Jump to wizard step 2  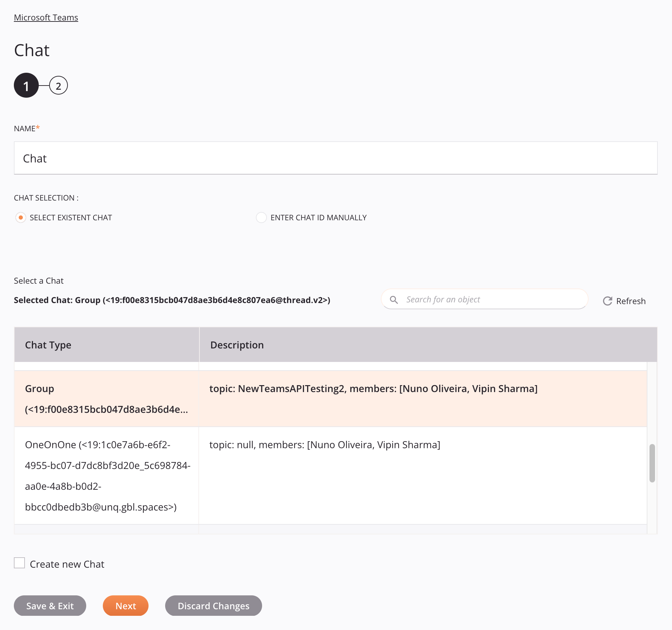tap(59, 85)
